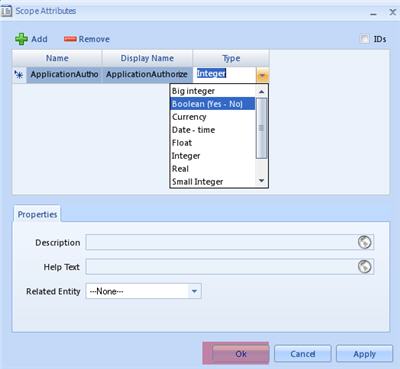Viewport: 400px width, 369px height.
Task: Enable the IDs checkbox
Action: pos(364,39)
